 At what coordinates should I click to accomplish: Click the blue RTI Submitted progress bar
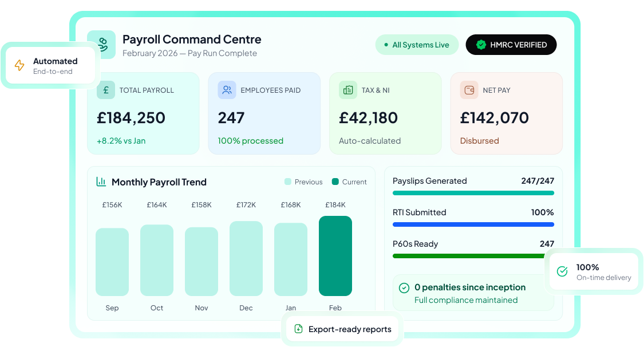tap(473, 224)
